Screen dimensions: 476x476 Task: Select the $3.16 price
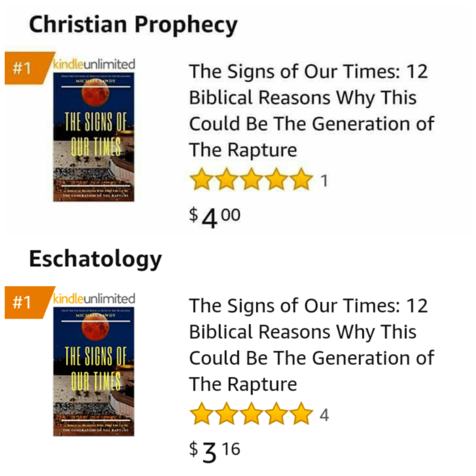[x=214, y=451]
